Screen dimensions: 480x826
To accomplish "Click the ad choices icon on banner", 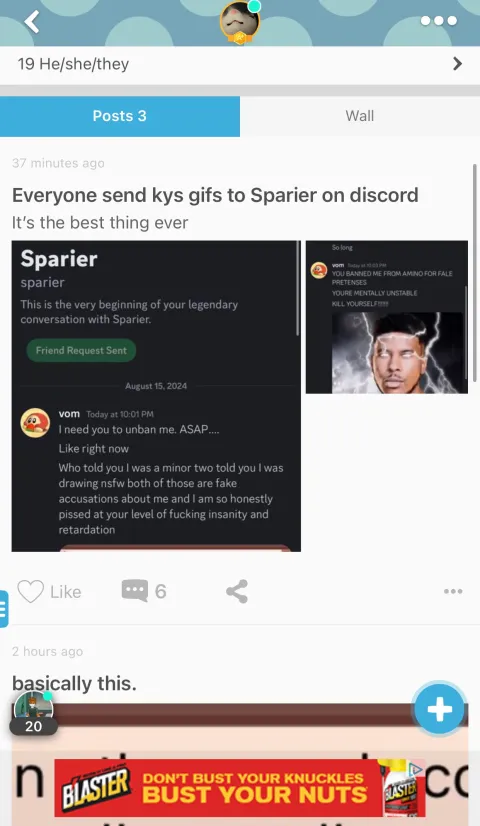I will [416, 769].
